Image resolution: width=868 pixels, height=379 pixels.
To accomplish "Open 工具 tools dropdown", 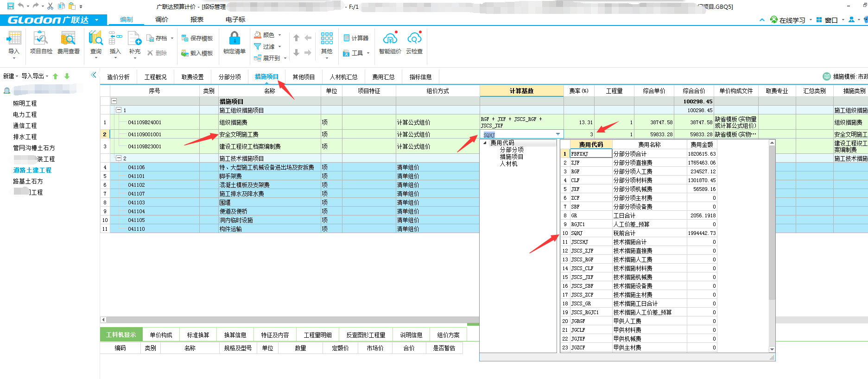I will (356, 53).
